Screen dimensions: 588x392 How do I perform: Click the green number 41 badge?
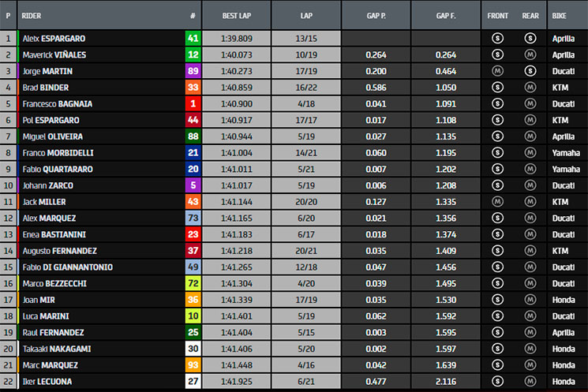click(x=192, y=38)
